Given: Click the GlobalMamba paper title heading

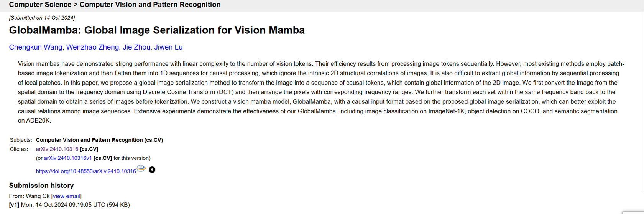Looking at the screenshot, I should (x=157, y=30).
